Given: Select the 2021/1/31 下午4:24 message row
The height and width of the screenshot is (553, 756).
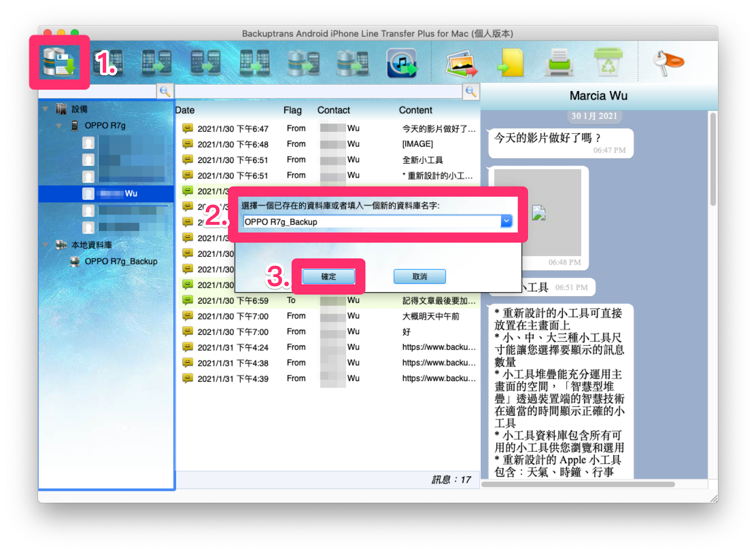Looking at the screenshot, I should tap(328, 347).
